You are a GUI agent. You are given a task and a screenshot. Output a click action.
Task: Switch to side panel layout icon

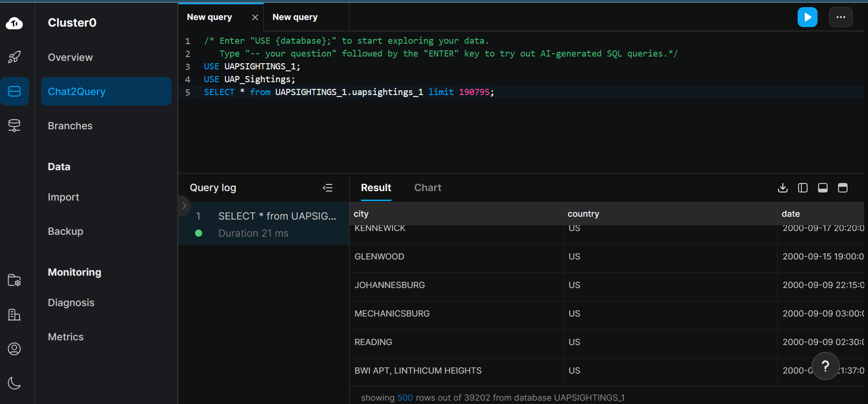click(803, 188)
